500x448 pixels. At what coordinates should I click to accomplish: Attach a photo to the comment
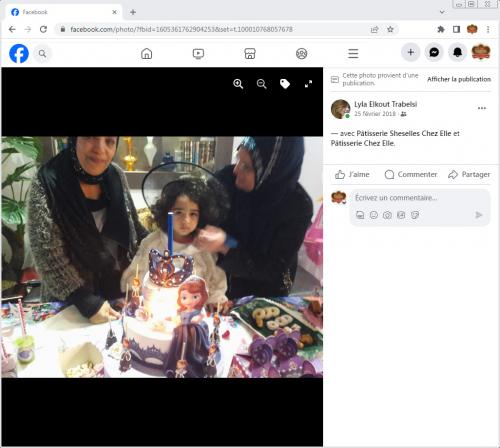click(x=387, y=215)
